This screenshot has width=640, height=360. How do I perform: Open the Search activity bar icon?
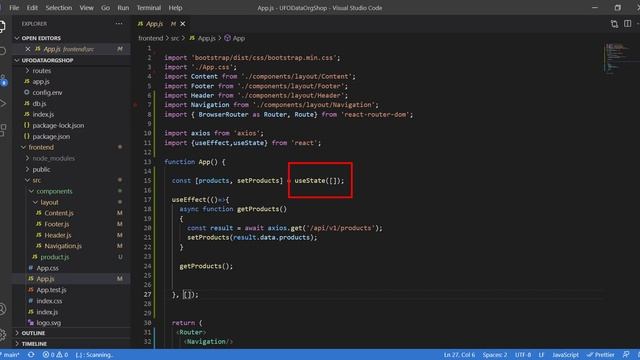tap(2, 51)
